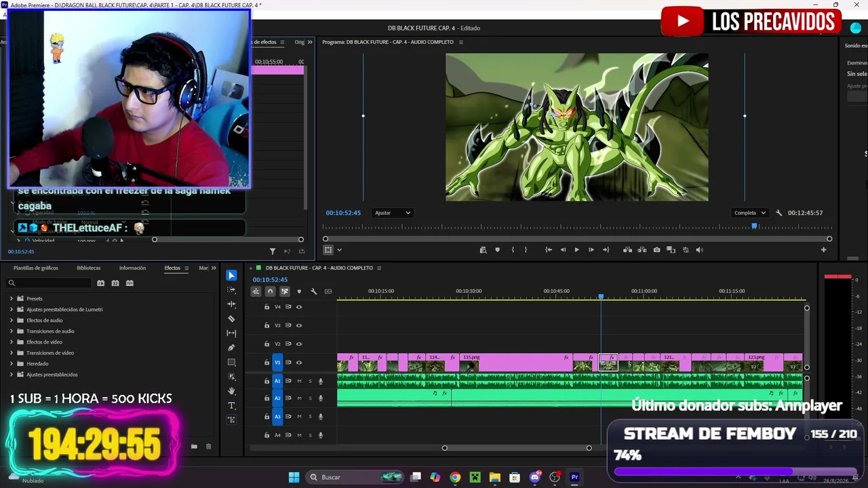This screenshot has height=488, width=868.
Task: Play the program sequence
Action: point(576,249)
